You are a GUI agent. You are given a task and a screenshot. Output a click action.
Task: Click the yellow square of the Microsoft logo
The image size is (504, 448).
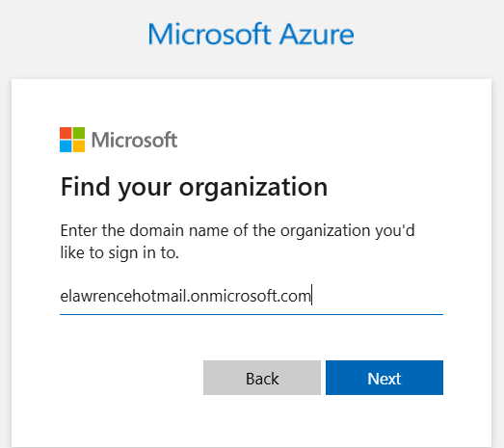click(79, 146)
